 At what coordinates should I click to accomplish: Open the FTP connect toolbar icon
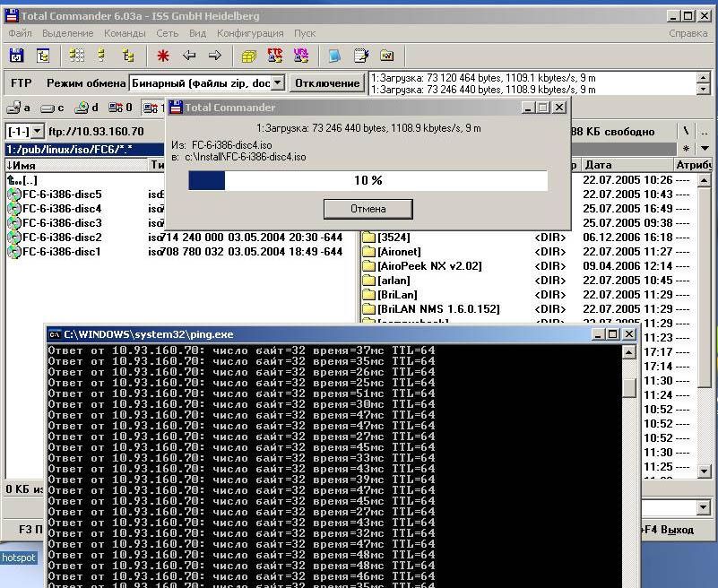275,56
